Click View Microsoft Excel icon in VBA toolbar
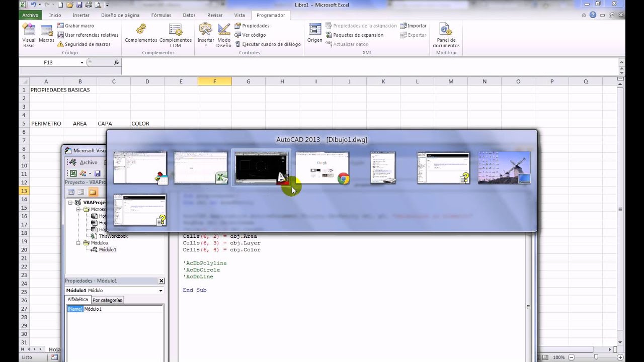Viewport: 644px width, 362px height. (x=73, y=173)
